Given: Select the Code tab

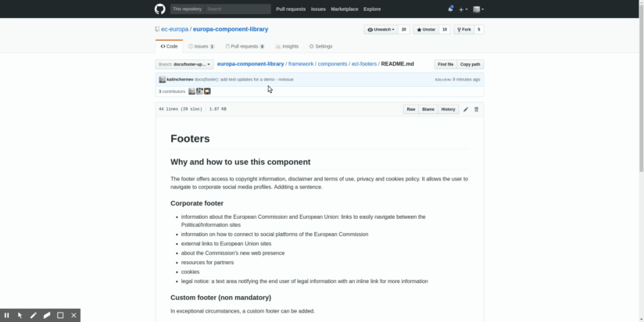Looking at the screenshot, I should pos(170,46).
